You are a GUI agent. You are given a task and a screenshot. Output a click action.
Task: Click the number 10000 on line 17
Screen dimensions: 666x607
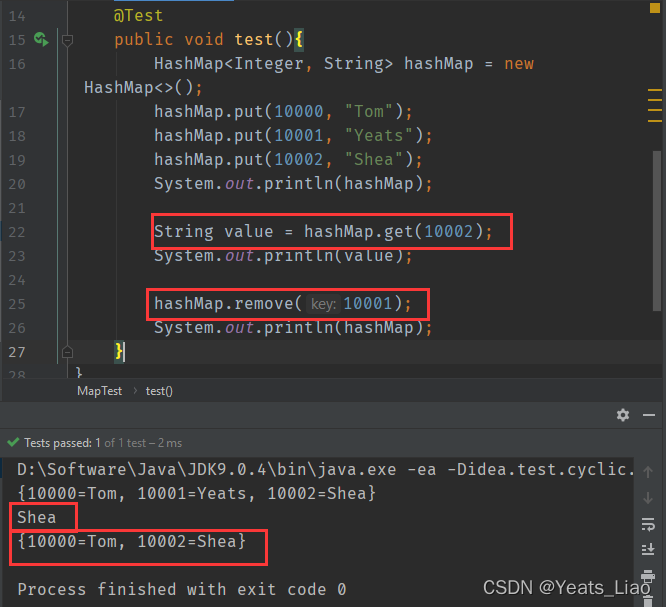pos(299,112)
